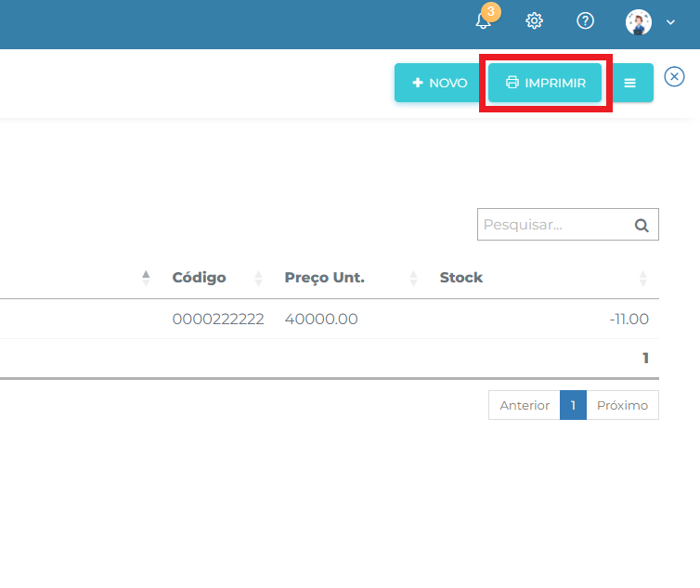Image resolution: width=700 pixels, height=588 pixels.
Task: Close the panel with circled X
Action: pos(674,77)
